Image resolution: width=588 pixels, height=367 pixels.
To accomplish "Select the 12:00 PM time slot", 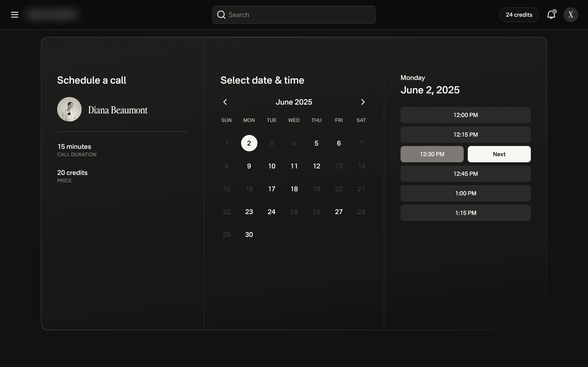I will tap(465, 115).
